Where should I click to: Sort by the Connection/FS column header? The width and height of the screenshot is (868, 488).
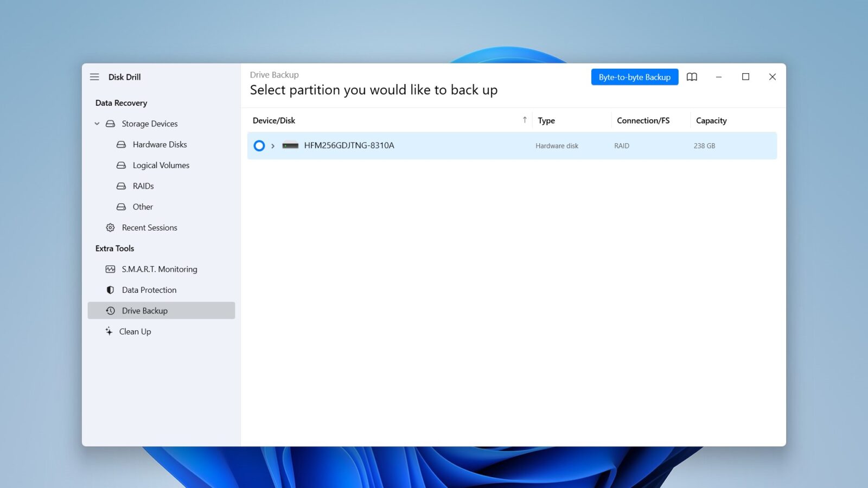coord(643,120)
